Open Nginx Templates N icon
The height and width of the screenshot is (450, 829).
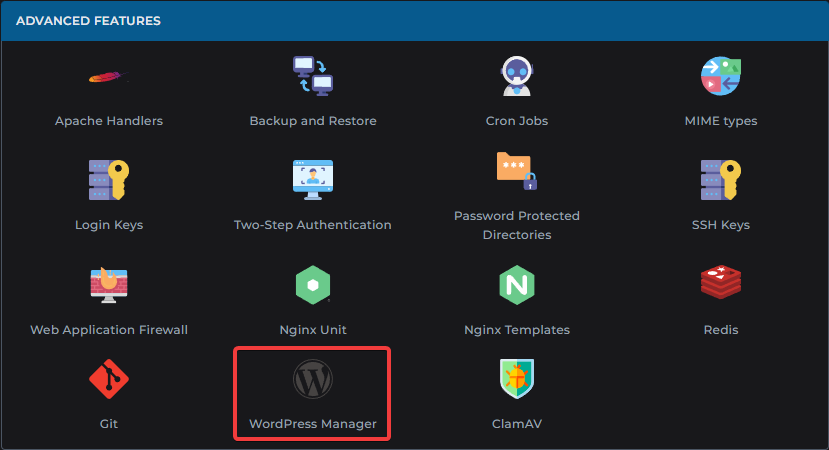(517, 284)
